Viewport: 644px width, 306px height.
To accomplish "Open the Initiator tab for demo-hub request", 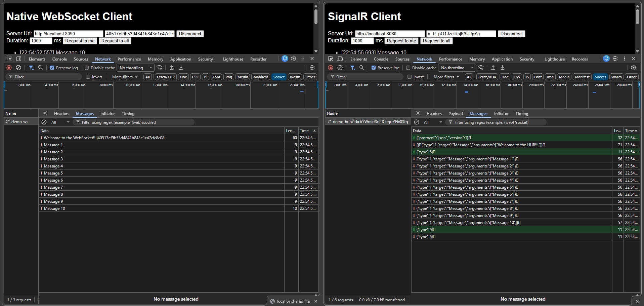I will pyautogui.click(x=501, y=114).
